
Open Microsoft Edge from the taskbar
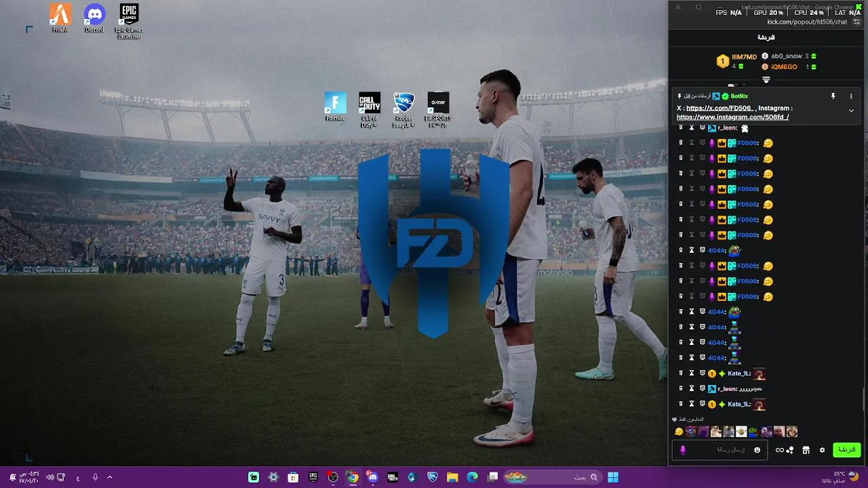pos(472,477)
